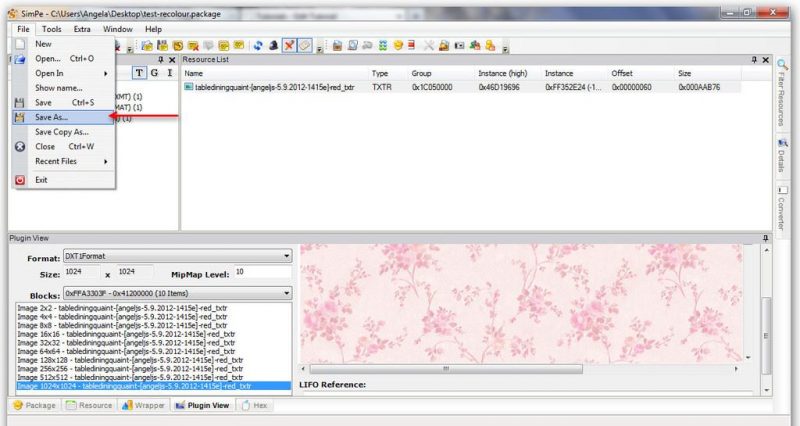Screen dimensions: 800x426
Task: Click the floppy-disk save icon in the toolbar
Action: tap(162, 46)
